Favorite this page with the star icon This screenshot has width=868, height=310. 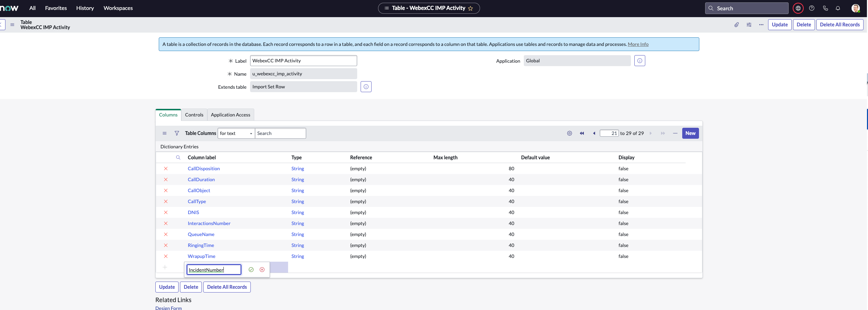click(470, 8)
